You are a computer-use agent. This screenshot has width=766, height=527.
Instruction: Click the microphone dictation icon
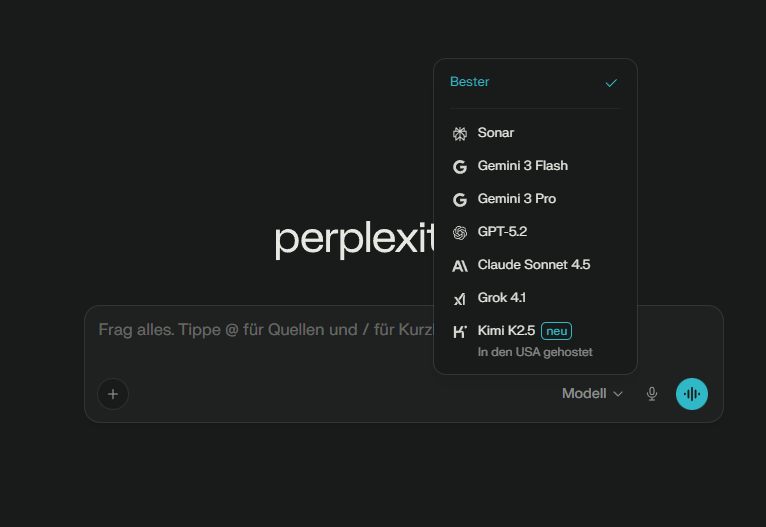point(652,394)
